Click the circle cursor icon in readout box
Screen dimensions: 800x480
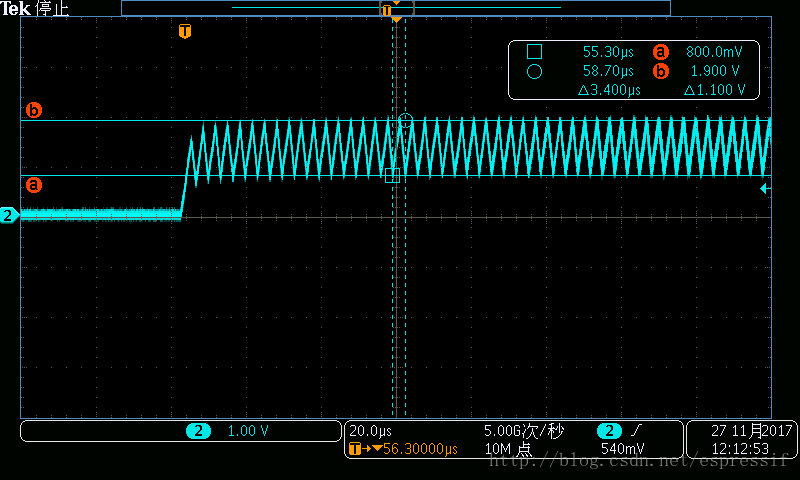534,71
